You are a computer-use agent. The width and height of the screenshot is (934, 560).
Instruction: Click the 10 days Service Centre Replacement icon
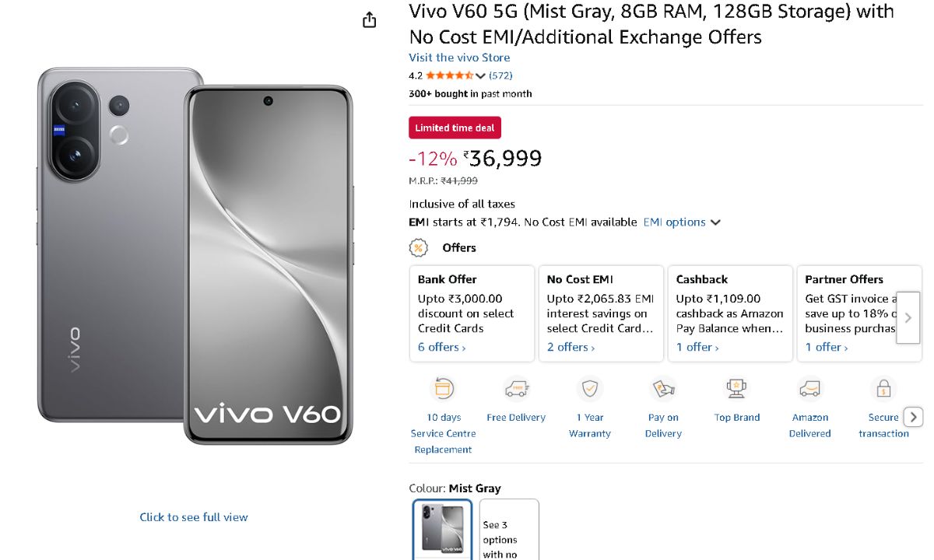pyautogui.click(x=443, y=388)
